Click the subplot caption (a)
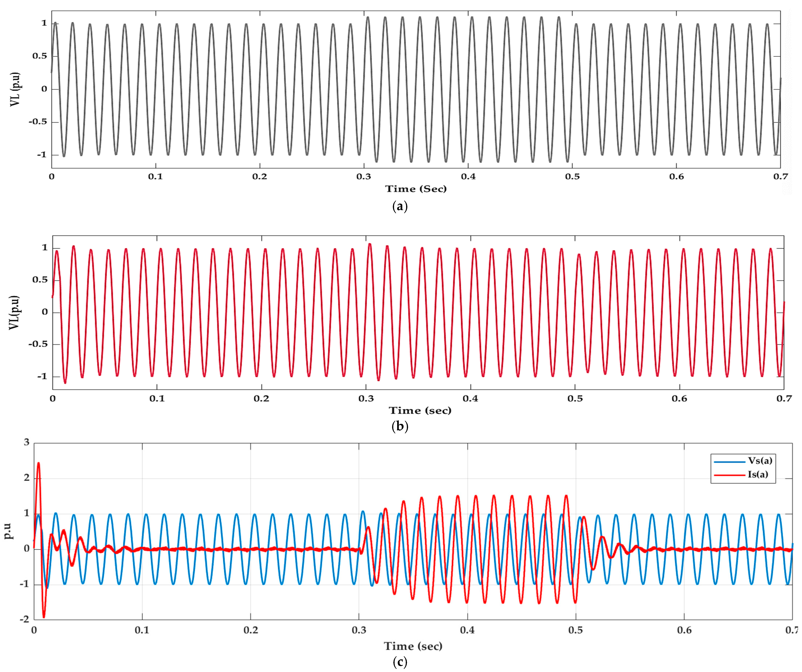Viewport: 802px width, 672px height. [400, 207]
